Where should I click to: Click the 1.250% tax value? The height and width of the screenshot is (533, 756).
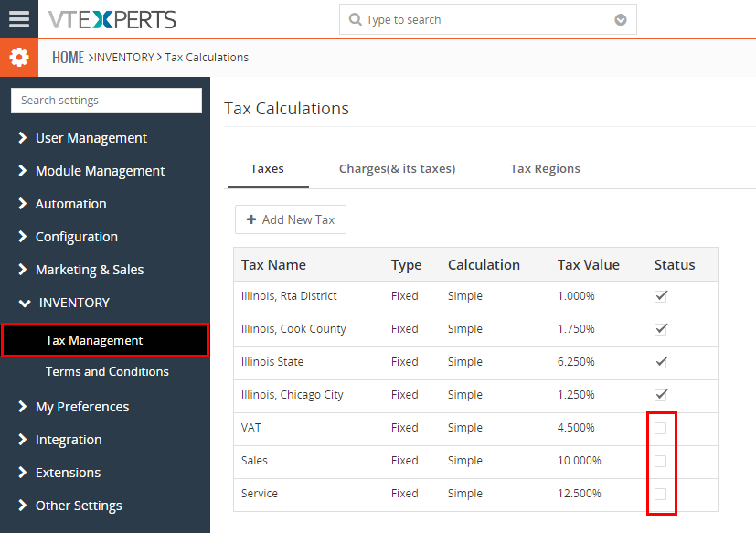pos(576,395)
